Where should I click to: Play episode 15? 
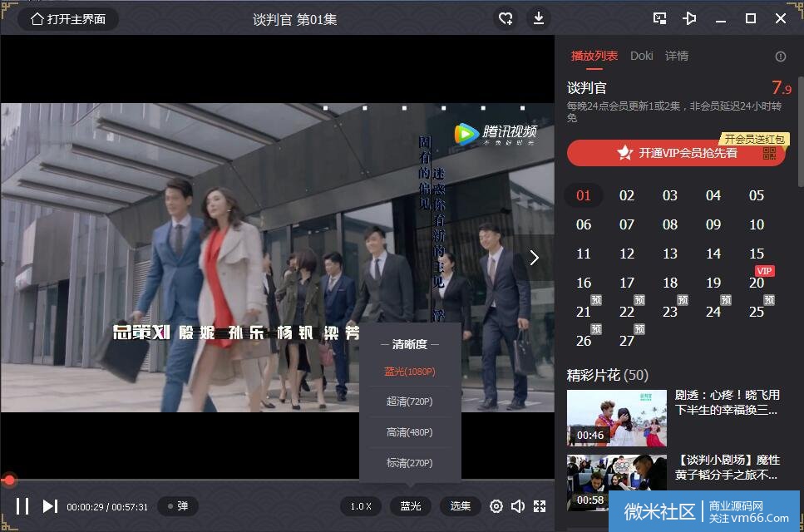pos(757,254)
